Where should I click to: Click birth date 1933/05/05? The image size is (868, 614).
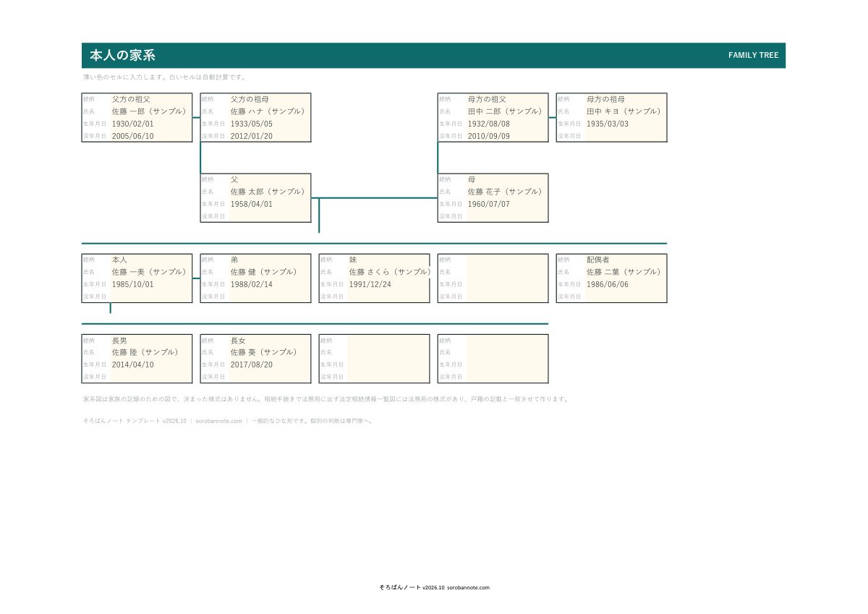(270, 124)
